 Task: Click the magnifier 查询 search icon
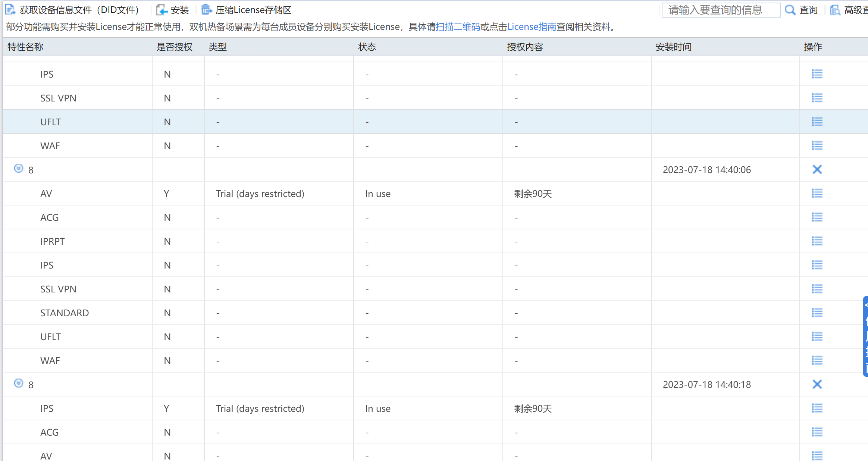click(x=790, y=10)
